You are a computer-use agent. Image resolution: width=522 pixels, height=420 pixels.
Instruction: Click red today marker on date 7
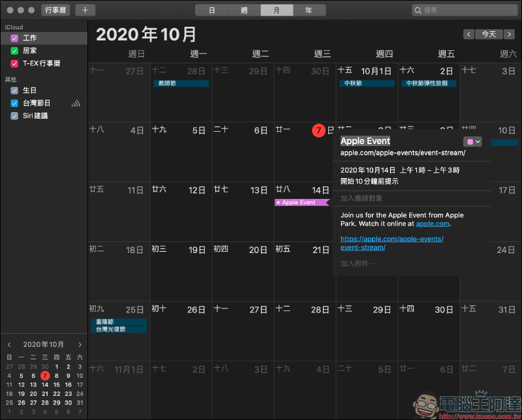(318, 130)
